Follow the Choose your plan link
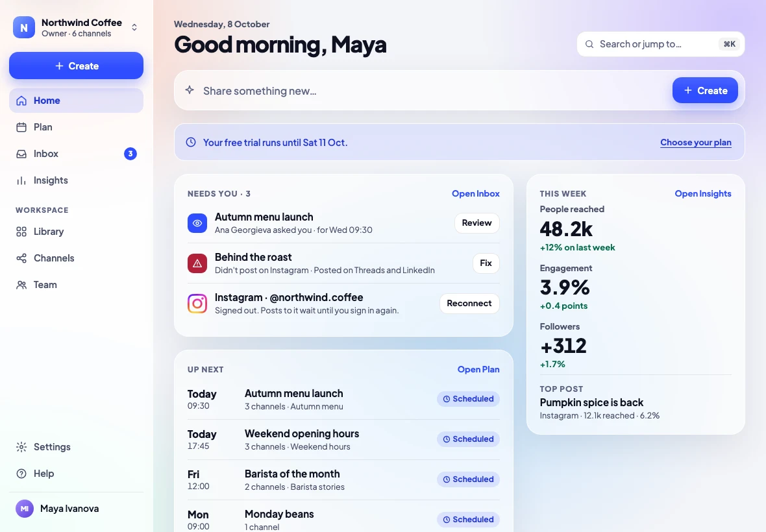This screenshot has width=766, height=532. pyautogui.click(x=696, y=143)
